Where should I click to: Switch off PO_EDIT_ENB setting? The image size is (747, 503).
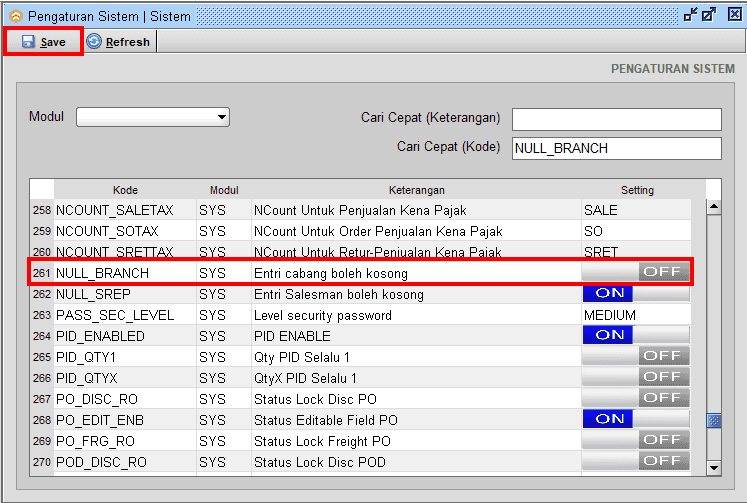(636, 419)
